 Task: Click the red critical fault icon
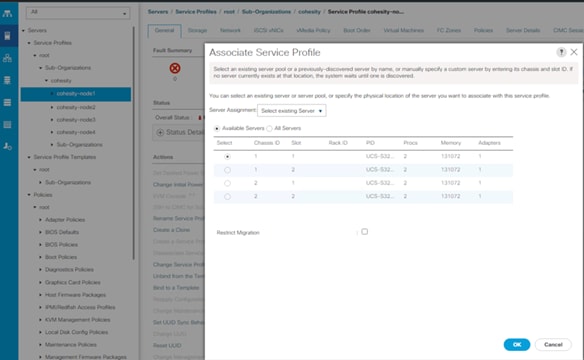(175, 68)
